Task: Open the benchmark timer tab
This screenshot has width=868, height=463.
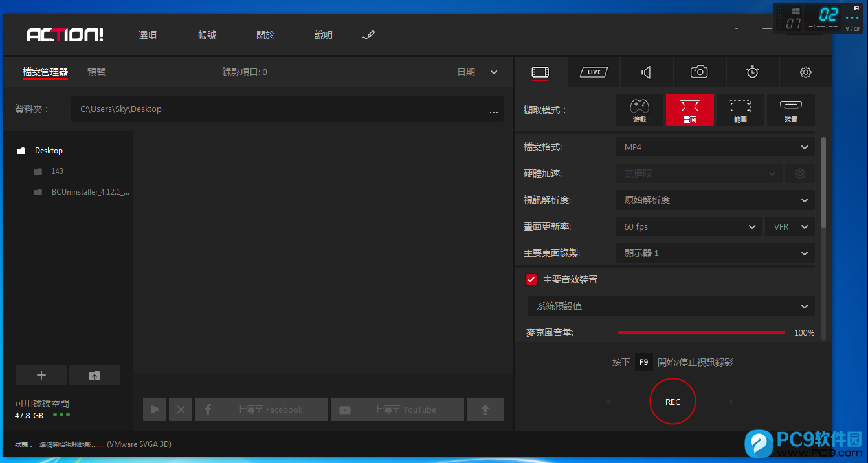Action: click(x=752, y=72)
